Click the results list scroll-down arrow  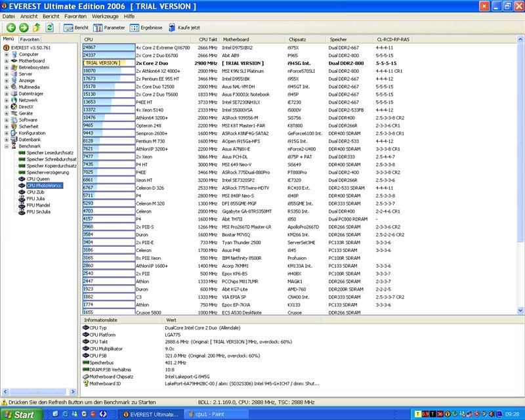point(520,311)
